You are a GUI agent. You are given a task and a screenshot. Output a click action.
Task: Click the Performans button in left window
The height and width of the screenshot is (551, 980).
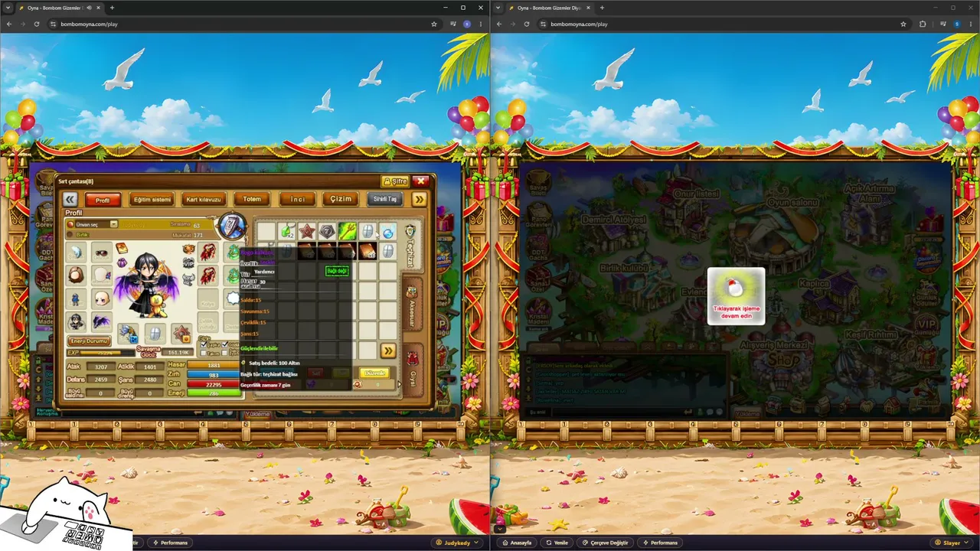click(x=170, y=543)
